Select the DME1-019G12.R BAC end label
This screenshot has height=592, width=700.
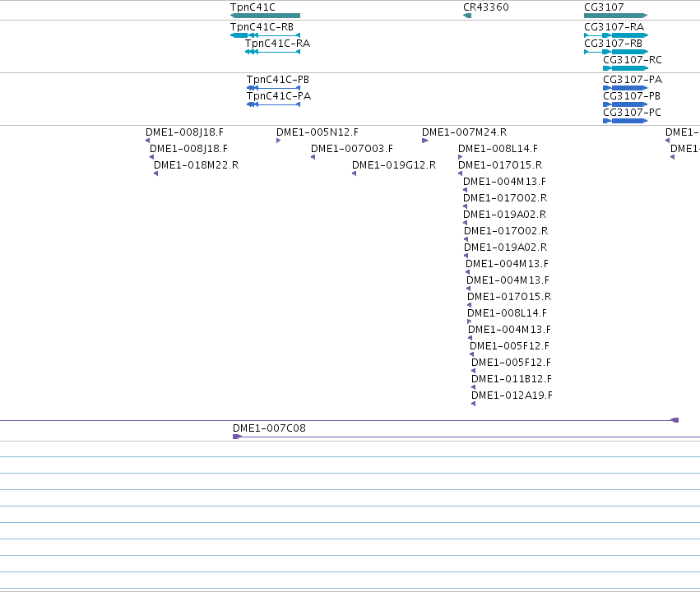click(x=394, y=165)
